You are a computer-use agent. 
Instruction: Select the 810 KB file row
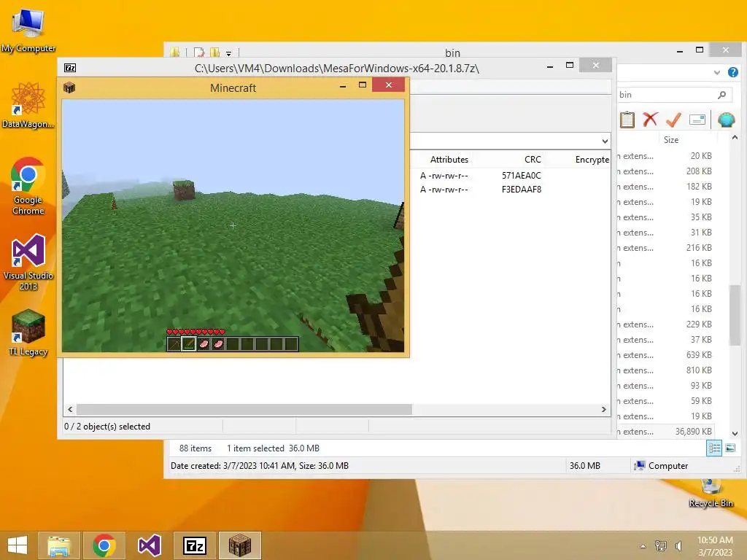coord(666,370)
